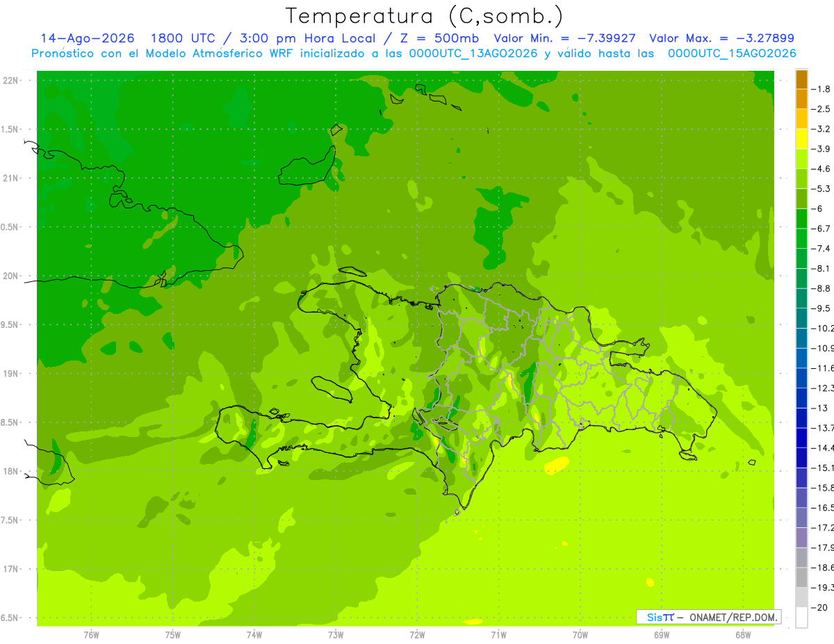Click the '68W' longitude axis label
834x644 pixels.
pyautogui.click(x=743, y=635)
